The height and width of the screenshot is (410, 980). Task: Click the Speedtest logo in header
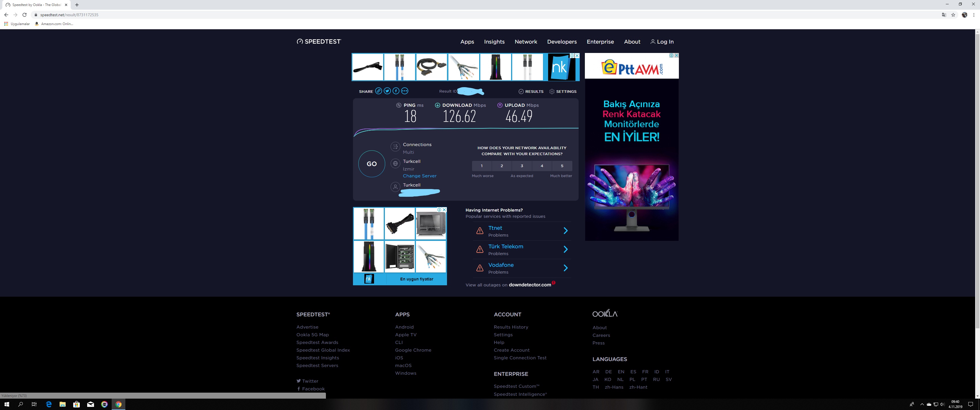[x=319, y=42]
